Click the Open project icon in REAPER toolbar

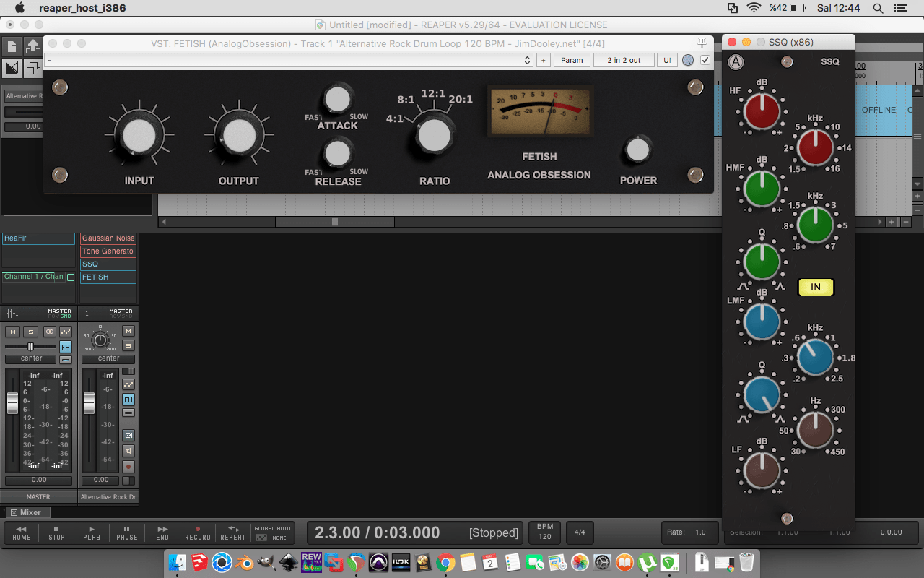click(x=32, y=47)
